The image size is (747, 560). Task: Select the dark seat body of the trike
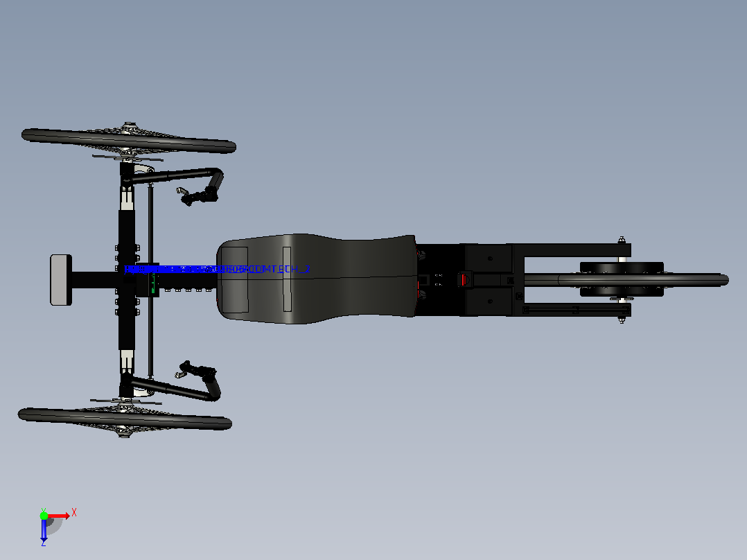click(316, 279)
